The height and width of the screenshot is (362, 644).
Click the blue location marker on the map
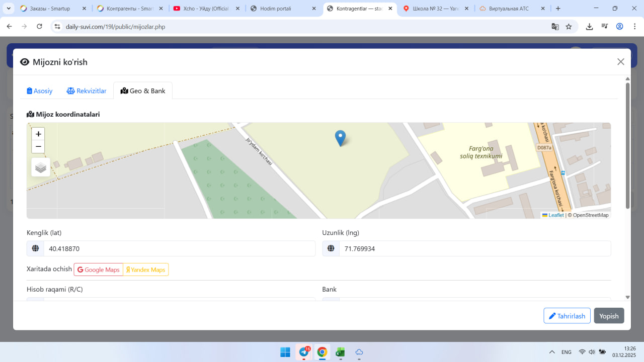(341, 138)
